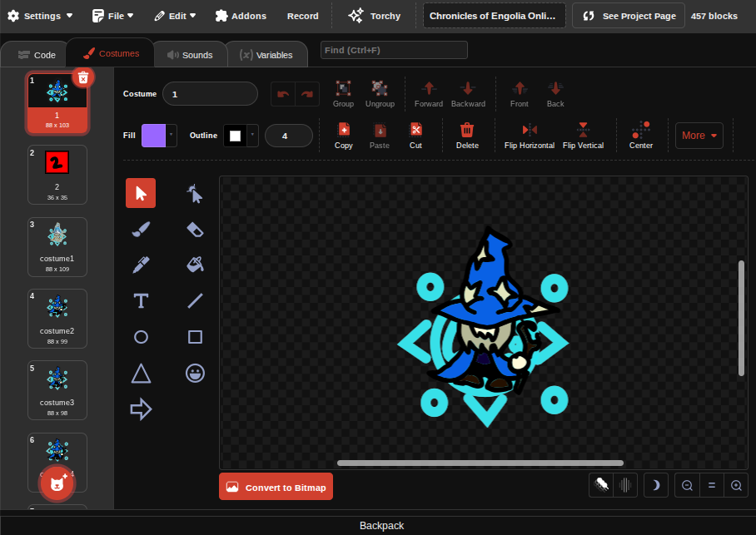
Task: Select the Triangle shape tool
Action: coord(141,373)
